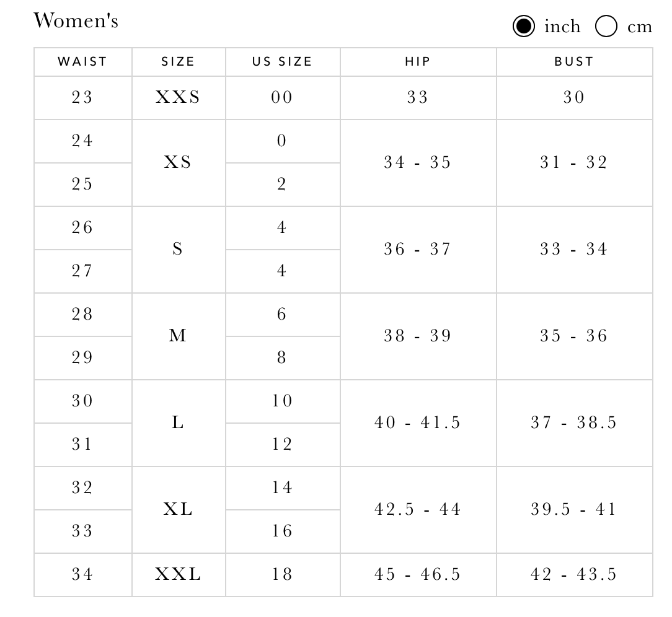This screenshot has width=672, height=617.
Task: Select the XL size cell
Action: tap(179, 510)
